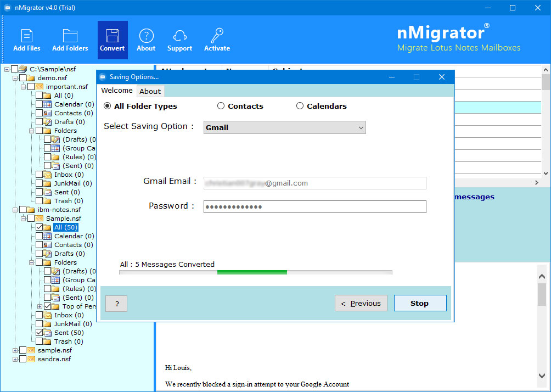Click the Previous button
This screenshot has height=392, width=551.
point(361,304)
